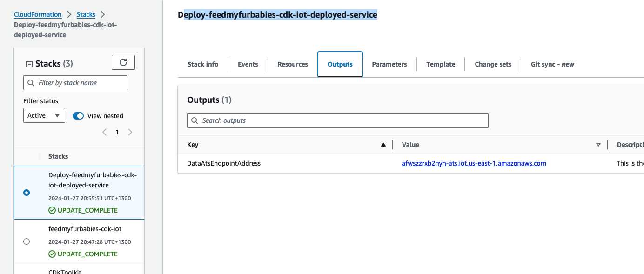The height and width of the screenshot is (274, 644).
Task: Switch to the Events tab
Action: coord(248,64)
